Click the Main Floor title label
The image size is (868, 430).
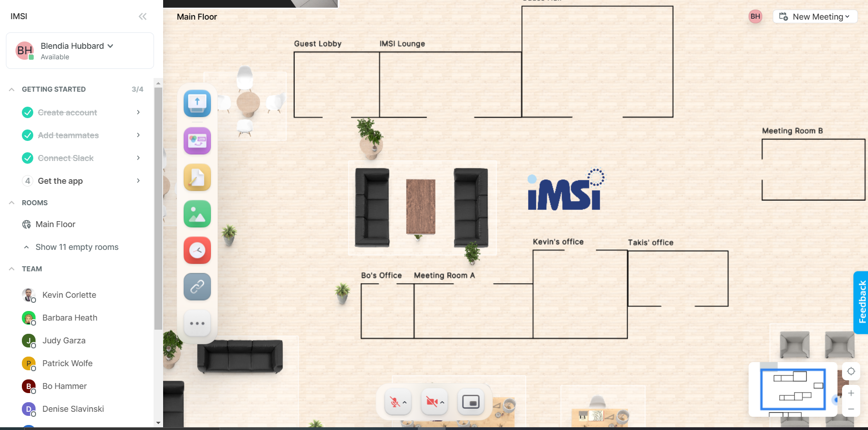[x=197, y=17]
